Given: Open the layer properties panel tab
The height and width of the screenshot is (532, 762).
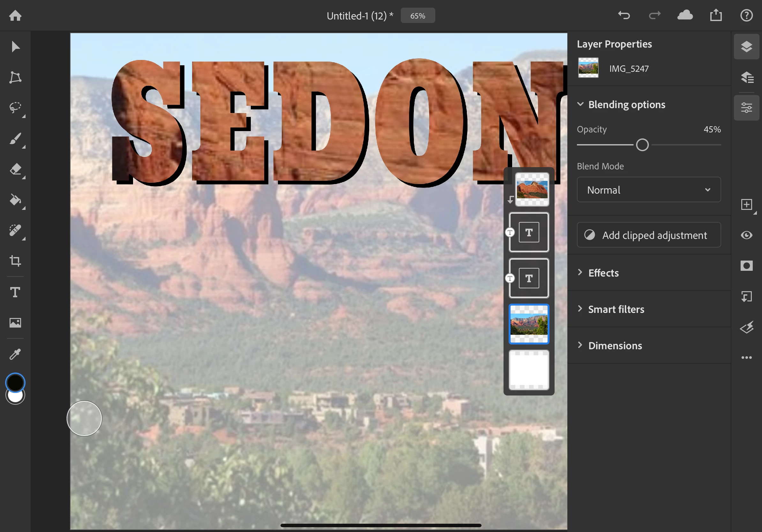Looking at the screenshot, I should coord(746,108).
